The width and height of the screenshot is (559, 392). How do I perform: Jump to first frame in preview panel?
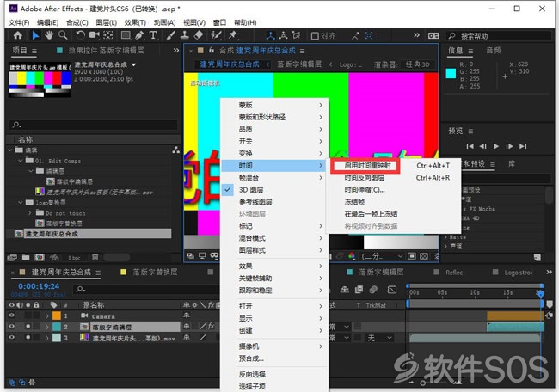tap(470, 146)
